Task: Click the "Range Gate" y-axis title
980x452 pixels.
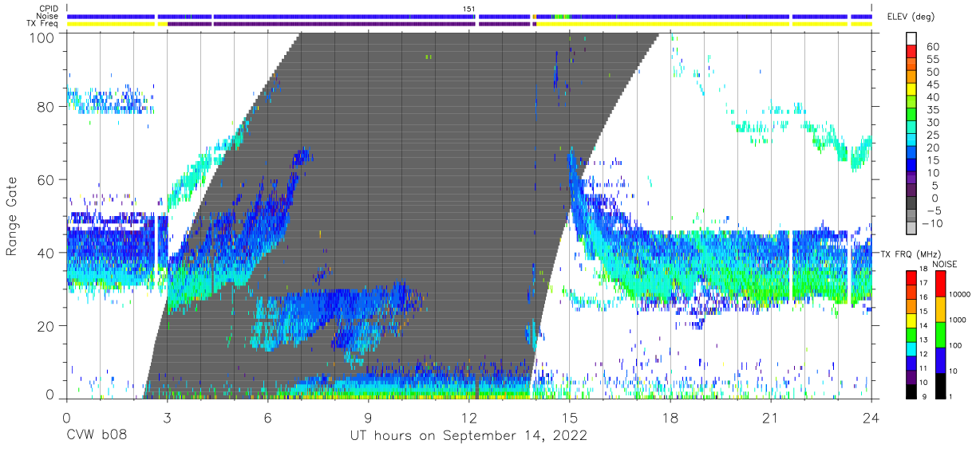Action: click(x=12, y=215)
